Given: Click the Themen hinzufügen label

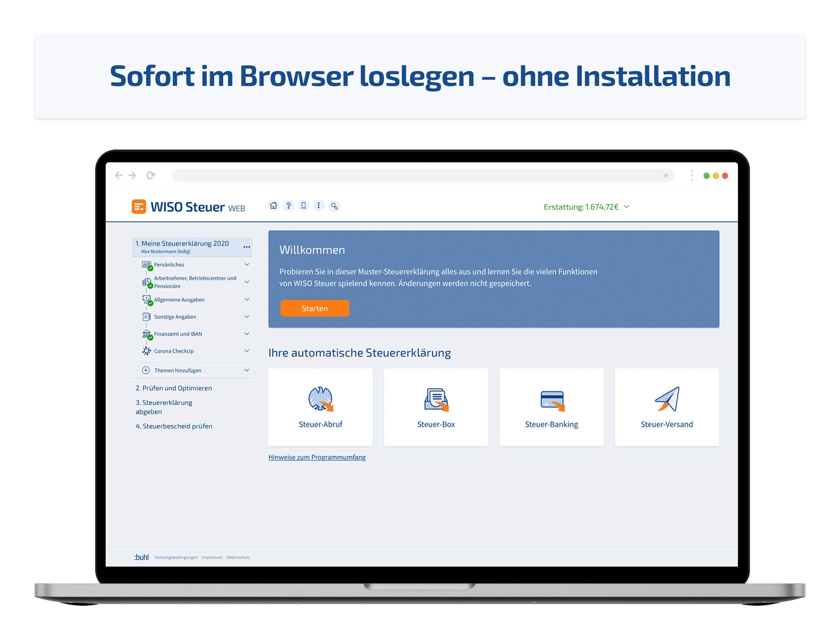Looking at the screenshot, I should (178, 371).
